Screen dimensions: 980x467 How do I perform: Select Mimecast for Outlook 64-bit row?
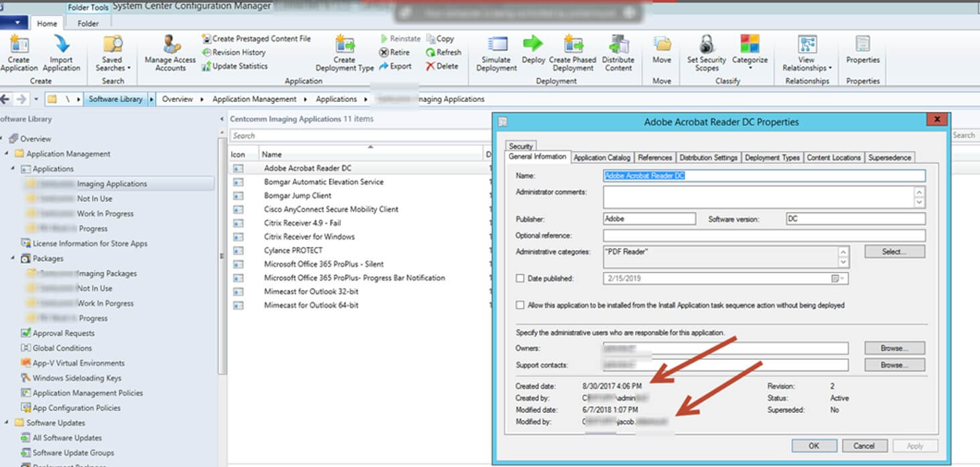pyautogui.click(x=311, y=305)
